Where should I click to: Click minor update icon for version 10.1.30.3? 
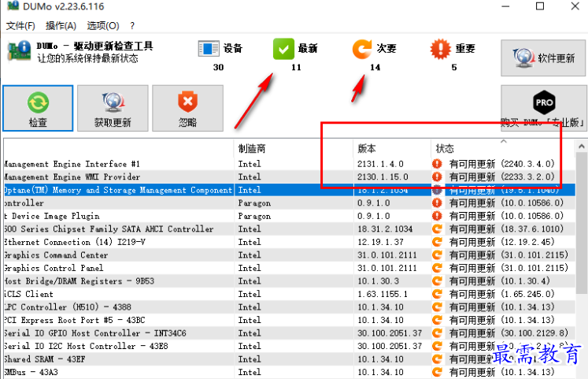point(437,281)
